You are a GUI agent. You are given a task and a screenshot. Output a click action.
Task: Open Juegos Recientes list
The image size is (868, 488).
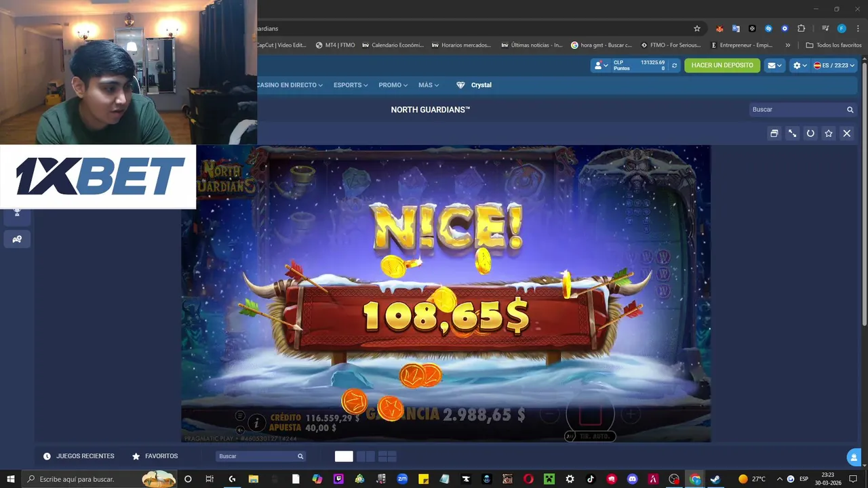click(79, 456)
